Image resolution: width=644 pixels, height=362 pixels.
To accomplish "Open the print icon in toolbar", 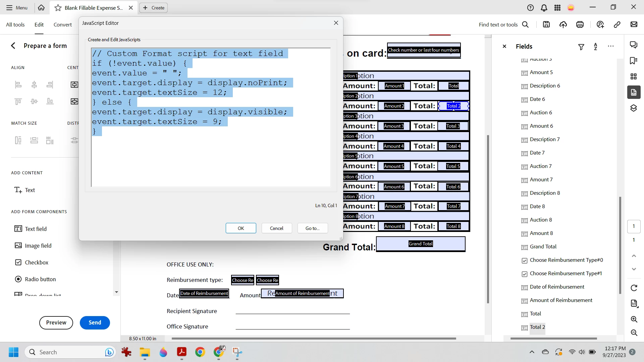I will pyautogui.click(x=580, y=24).
